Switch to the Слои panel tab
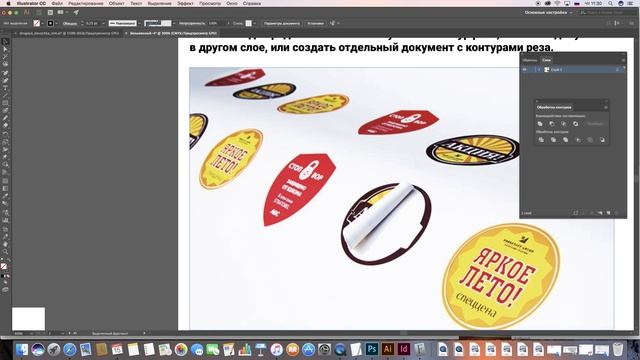640x360 pixels. [547, 60]
